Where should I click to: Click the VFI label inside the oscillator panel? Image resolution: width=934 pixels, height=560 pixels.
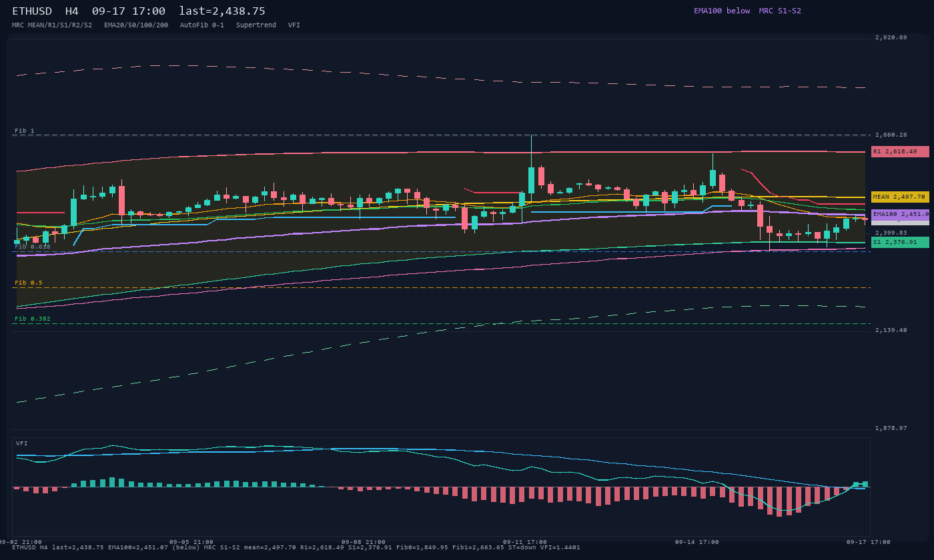pos(22,443)
